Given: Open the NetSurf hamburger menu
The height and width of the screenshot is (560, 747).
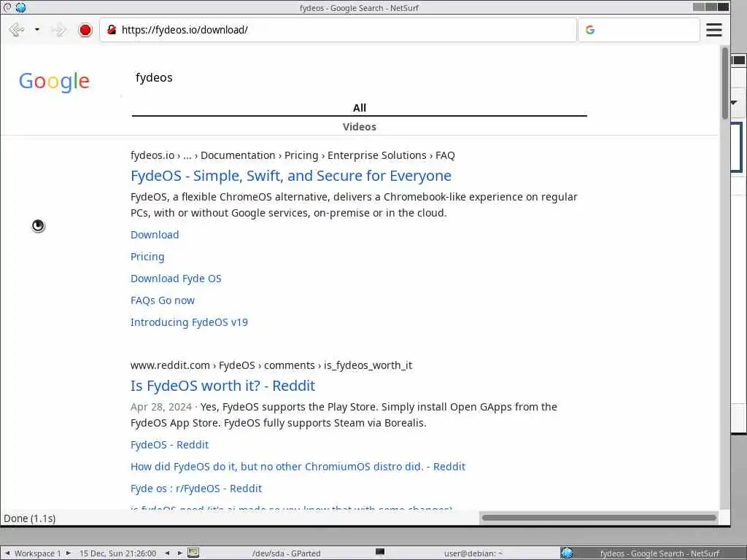Looking at the screenshot, I should 713,30.
